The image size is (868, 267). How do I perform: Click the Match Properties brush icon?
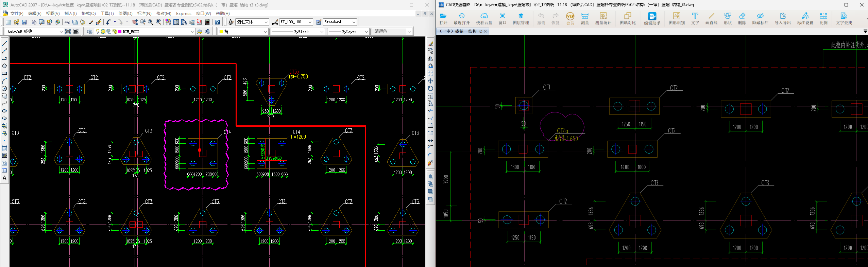coord(91,22)
